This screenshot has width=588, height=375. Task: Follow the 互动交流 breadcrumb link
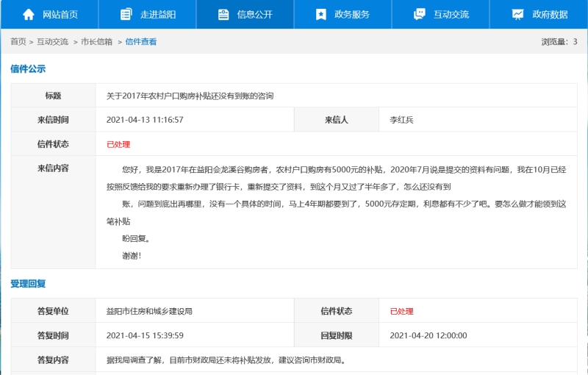click(53, 42)
